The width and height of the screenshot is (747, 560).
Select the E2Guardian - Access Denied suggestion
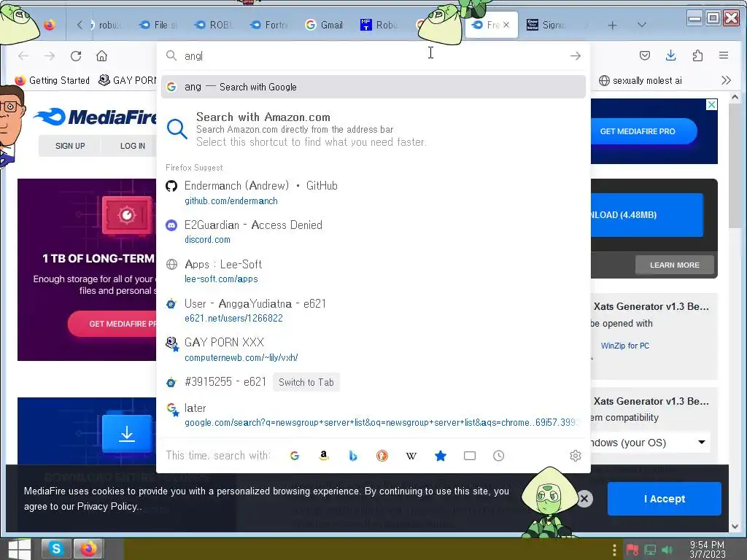[x=373, y=232]
